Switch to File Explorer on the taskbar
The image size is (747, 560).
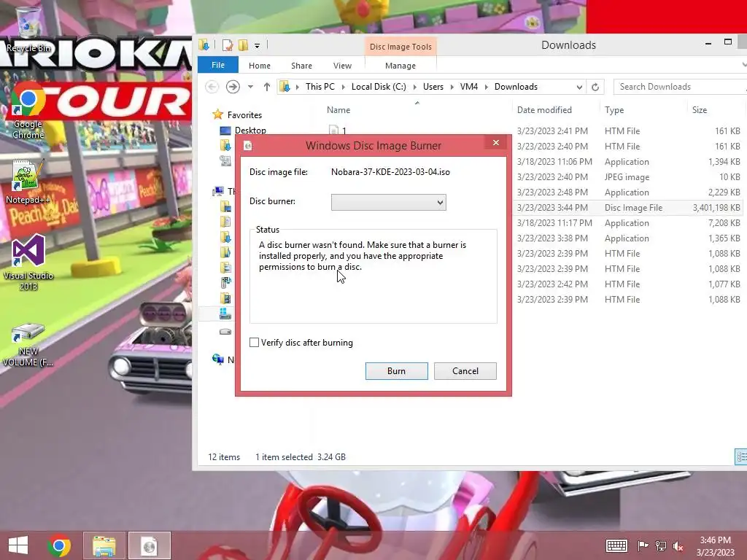click(x=104, y=545)
